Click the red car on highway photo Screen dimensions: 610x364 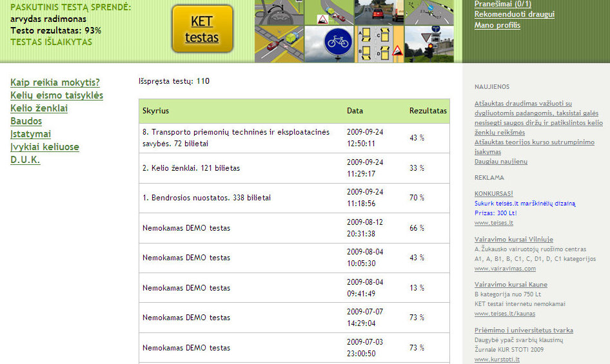379,12
